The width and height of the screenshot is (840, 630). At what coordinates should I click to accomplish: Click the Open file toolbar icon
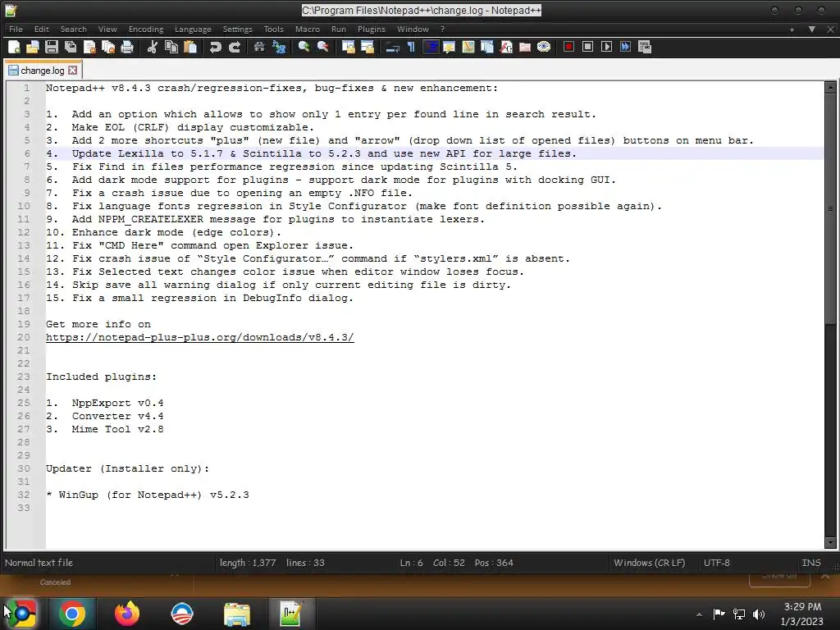(x=33, y=47)
